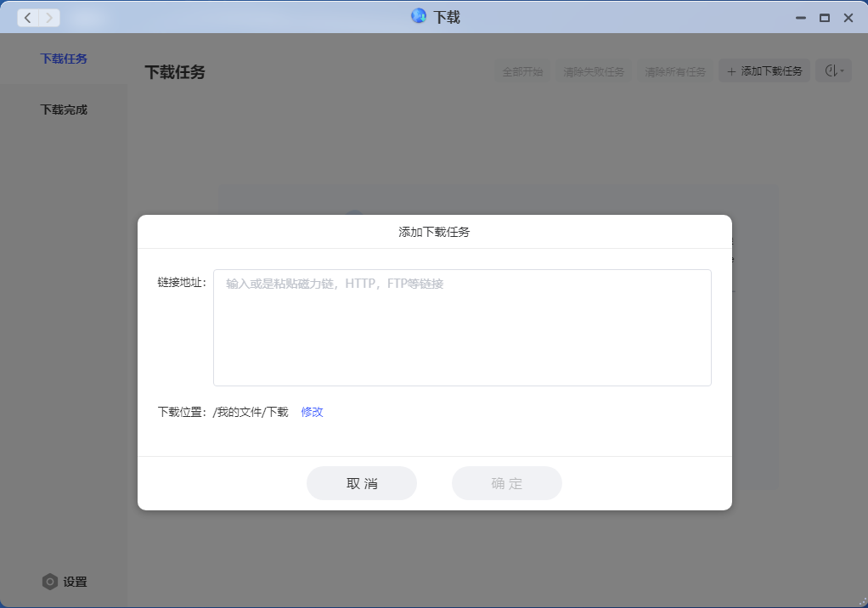Minimize the 下载 window

pyautogui.click(x=800, y=18)
